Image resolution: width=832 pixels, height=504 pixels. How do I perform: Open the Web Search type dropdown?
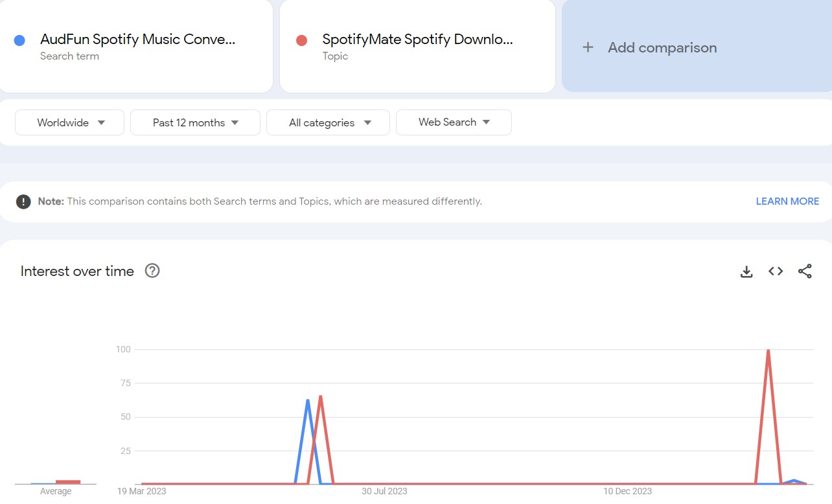point(454,122)
